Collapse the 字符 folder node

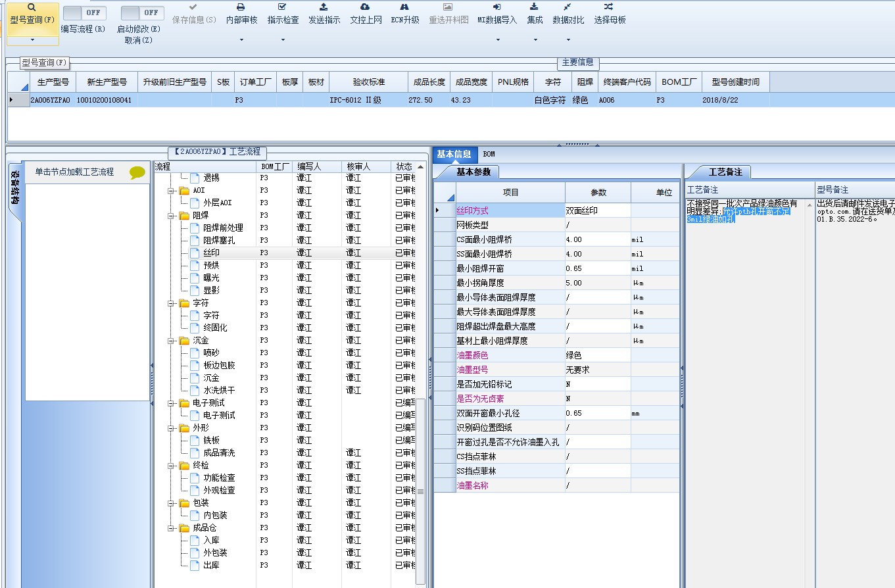click(171, 303)
